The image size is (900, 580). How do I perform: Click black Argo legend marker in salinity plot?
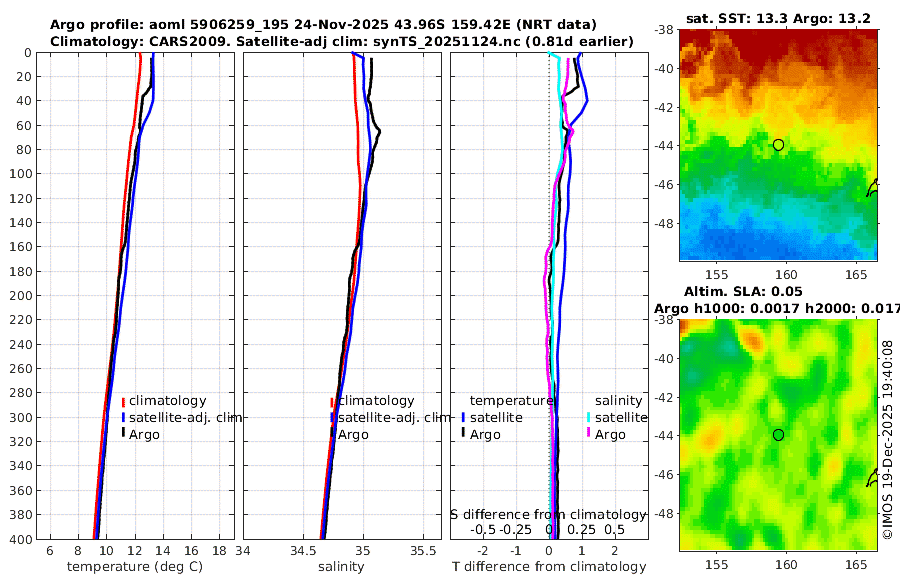click(x=332, y=434)
